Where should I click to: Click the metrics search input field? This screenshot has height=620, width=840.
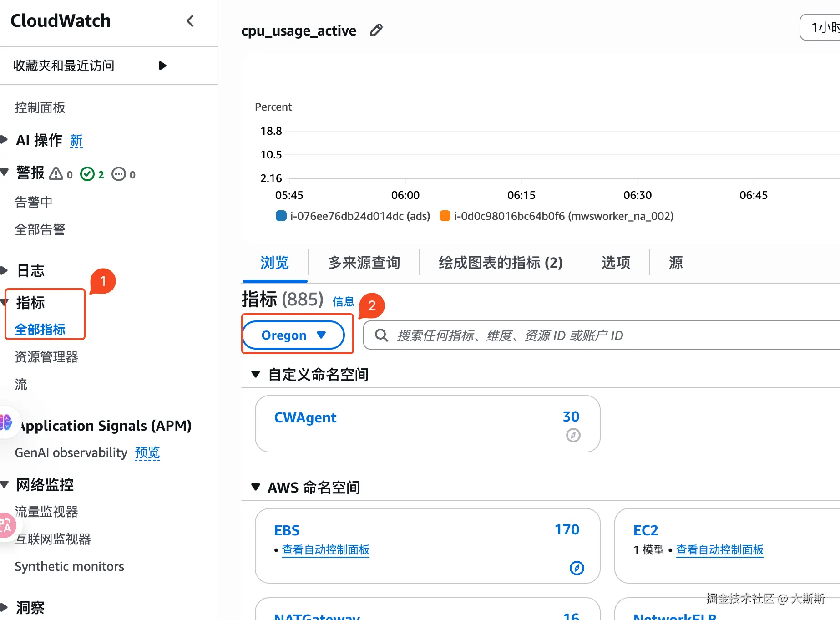(x=602, y=335)
